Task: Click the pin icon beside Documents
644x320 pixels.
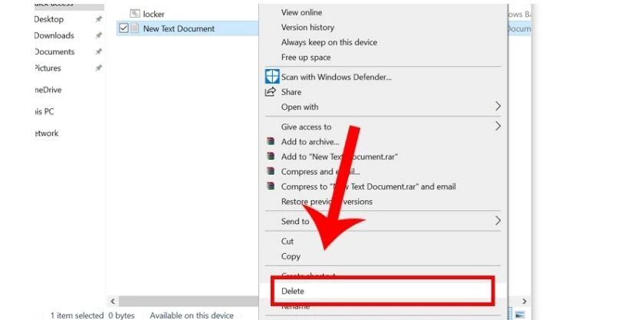Action: pos(98,52)
